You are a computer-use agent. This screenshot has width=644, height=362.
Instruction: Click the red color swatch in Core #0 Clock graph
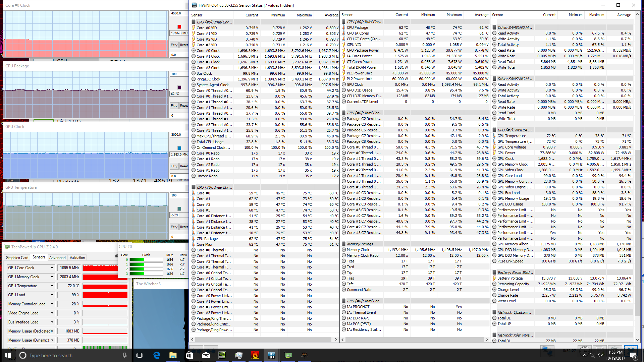tap(179, 27)
